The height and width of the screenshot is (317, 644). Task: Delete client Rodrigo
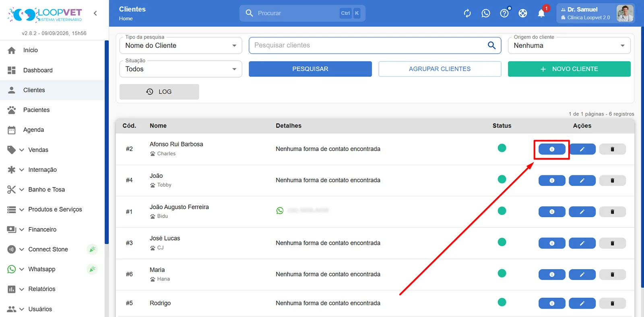[x=612, y=303]
